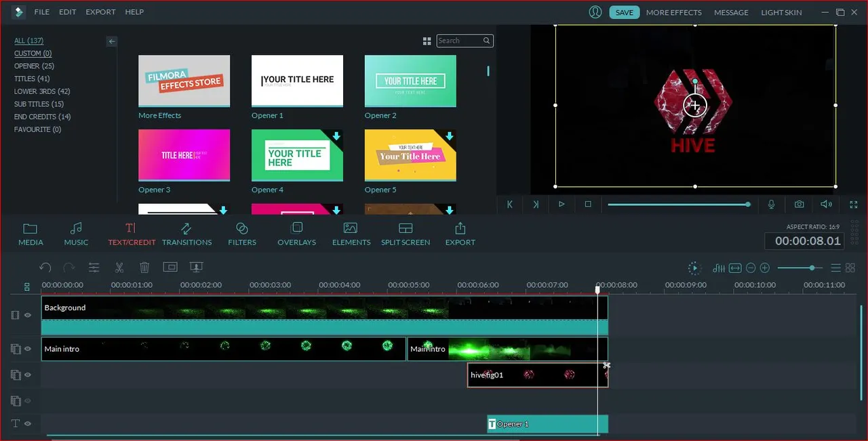868x441 pixels.
Task: Toggle visibility of text track
Action: 28,423
